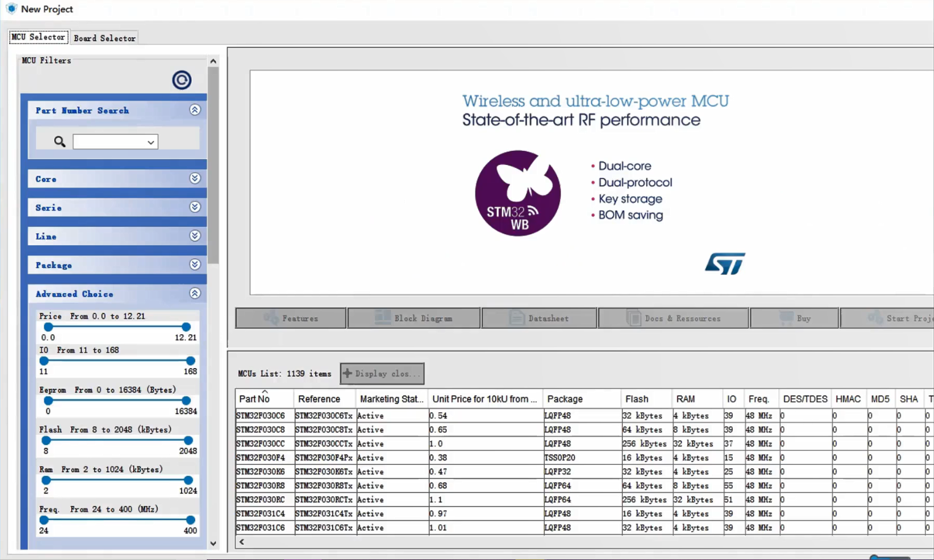Click the Eeprom maximum slider handle

[x=186, y=401]
